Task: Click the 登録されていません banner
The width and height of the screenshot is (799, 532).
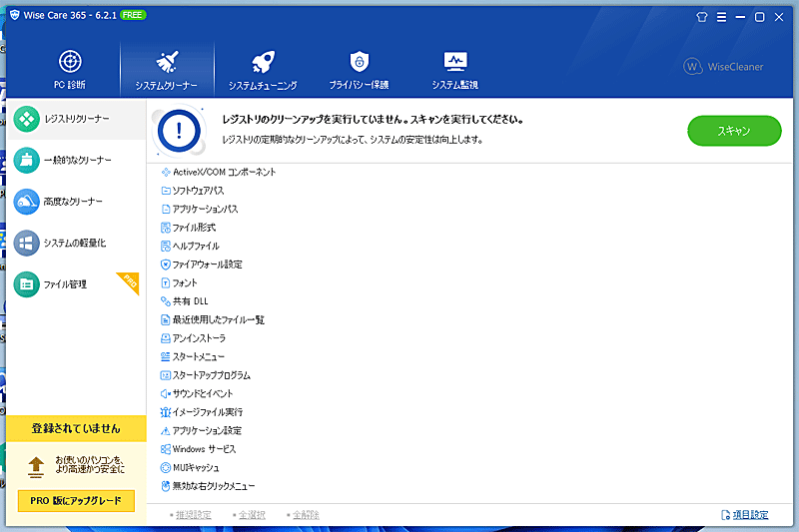Action: 76,428
